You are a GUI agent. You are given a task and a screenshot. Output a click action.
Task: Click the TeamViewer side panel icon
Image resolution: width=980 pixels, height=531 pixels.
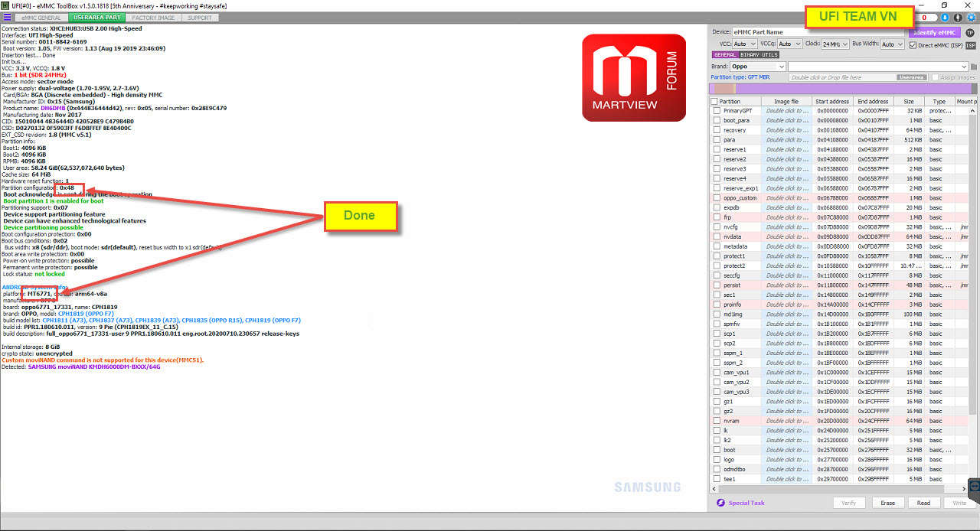click(974, 486)
